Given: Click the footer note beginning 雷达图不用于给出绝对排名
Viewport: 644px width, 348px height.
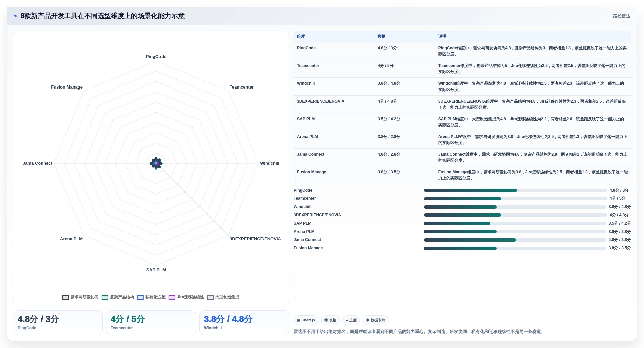Looking at the screenshot, I should click(x=419, y=332).
